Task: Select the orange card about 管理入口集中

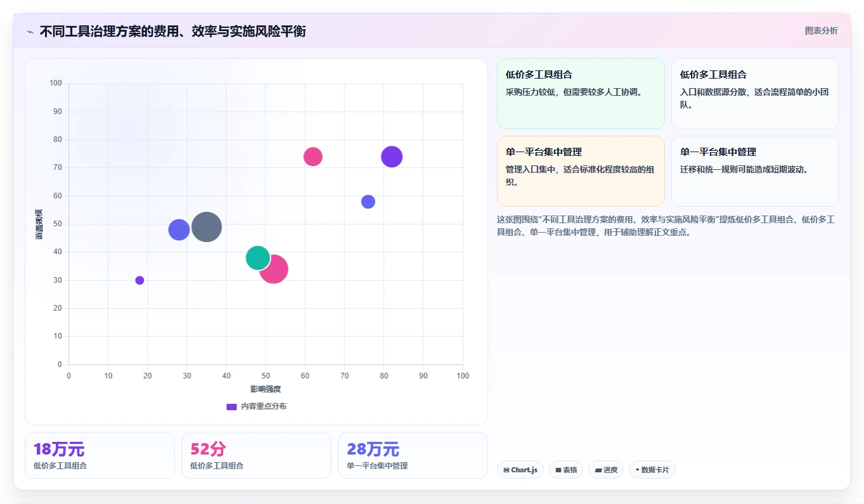Action: point(581,171)
